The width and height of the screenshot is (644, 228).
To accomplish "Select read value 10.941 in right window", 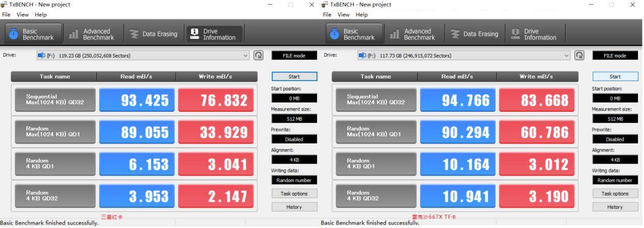I will pyautogui.click(x=459, y=195).
